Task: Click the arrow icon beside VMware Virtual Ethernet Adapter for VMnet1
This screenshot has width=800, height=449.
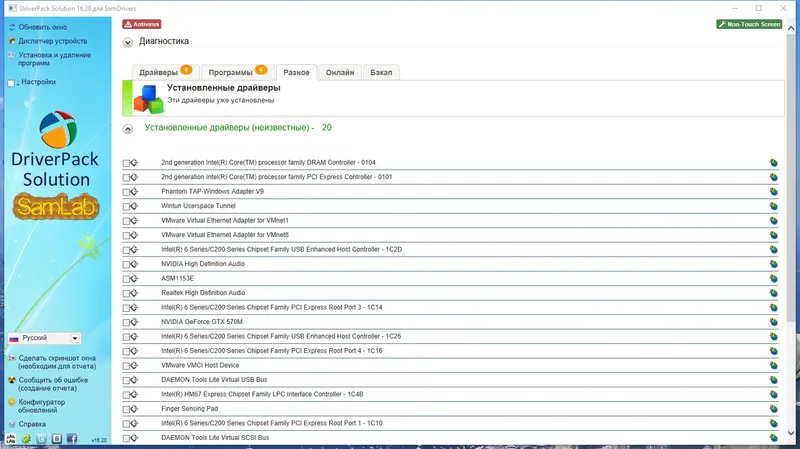Action: (134, 220)
